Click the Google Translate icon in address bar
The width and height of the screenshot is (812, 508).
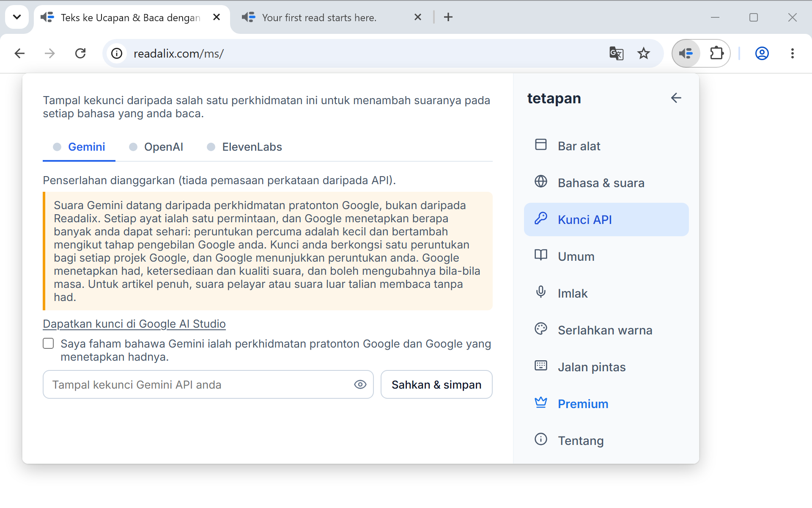coord(616,53)
